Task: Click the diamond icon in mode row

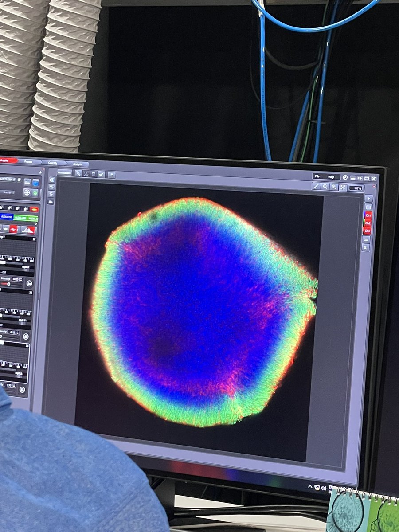Action: [6, 228]
